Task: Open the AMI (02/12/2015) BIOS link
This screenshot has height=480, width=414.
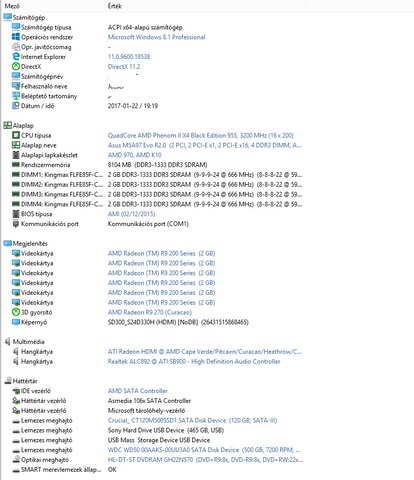Action: click(131, 214)
